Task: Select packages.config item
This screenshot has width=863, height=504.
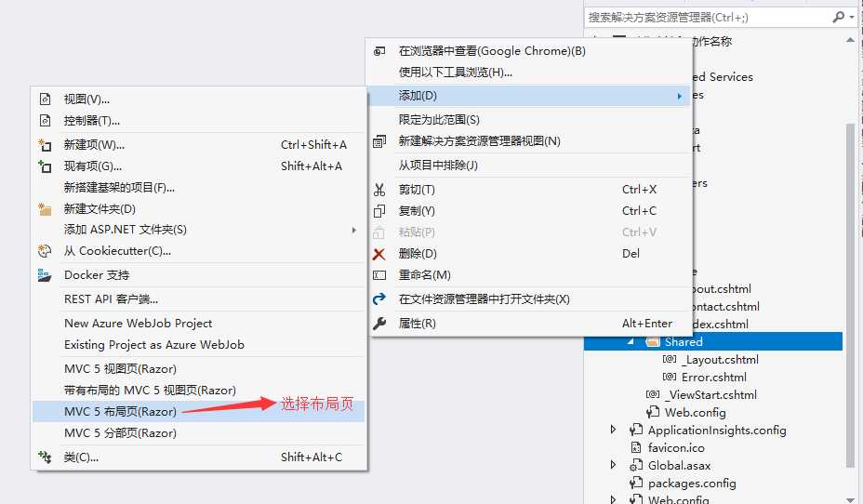Action: click(692, 484)
